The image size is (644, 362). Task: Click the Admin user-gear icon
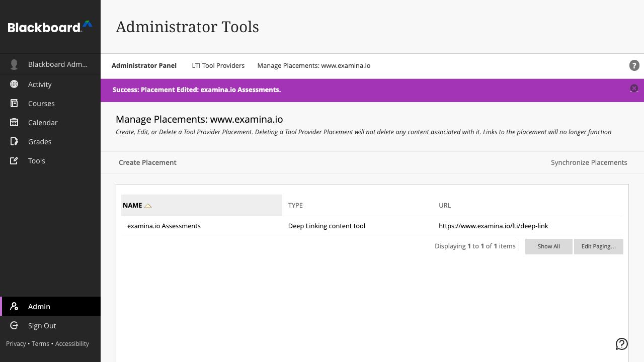(14, 306)
